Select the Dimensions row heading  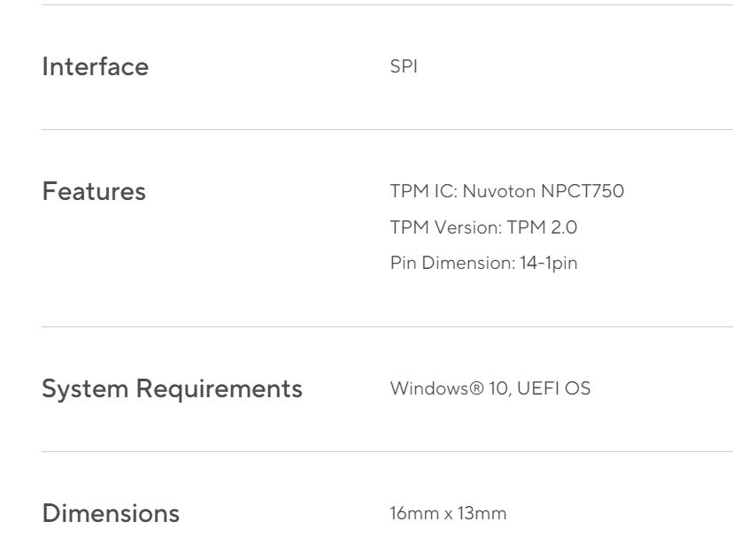[111, 513]
